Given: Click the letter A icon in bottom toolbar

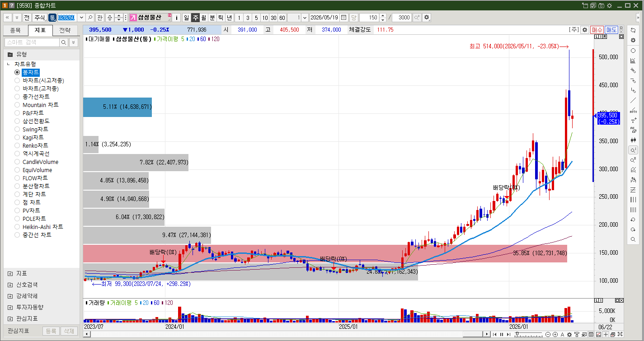Looking at the screenshot, I should (x=562, y=334).
